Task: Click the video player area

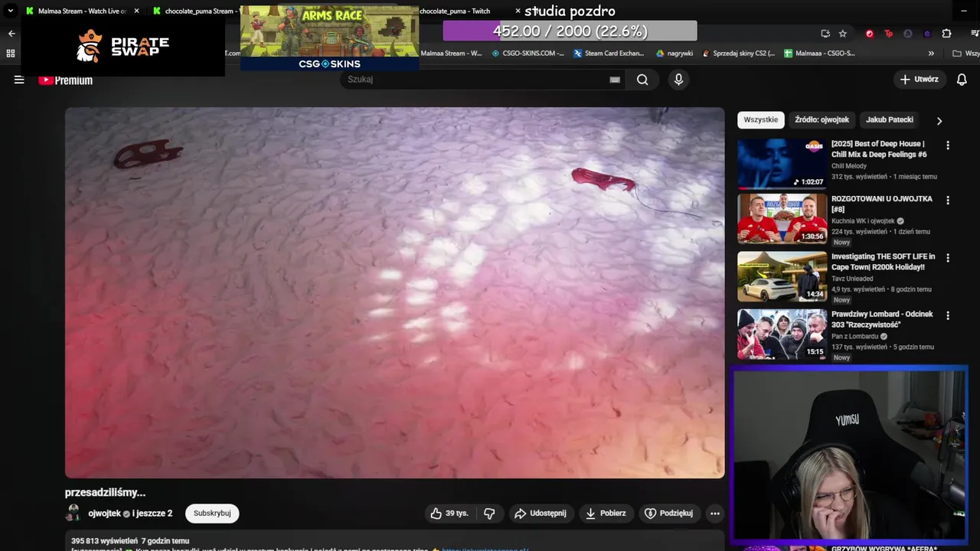Action: (x=394, y=292)
